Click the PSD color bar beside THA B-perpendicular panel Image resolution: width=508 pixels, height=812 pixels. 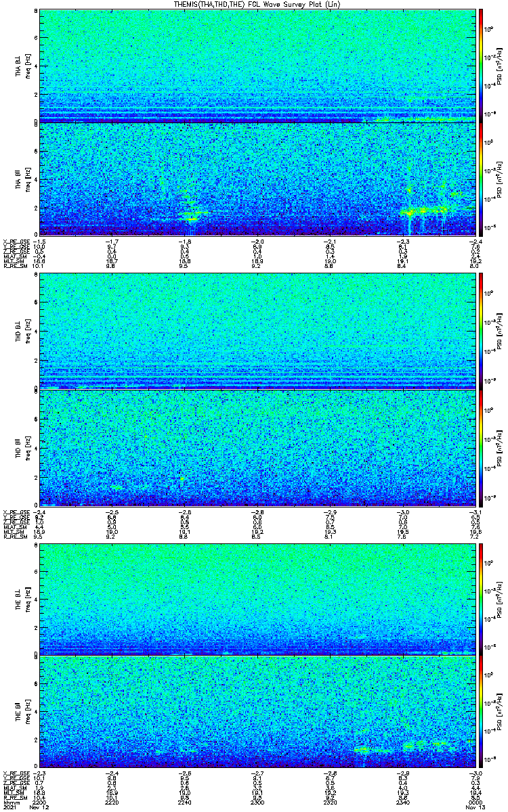(482, 66)
